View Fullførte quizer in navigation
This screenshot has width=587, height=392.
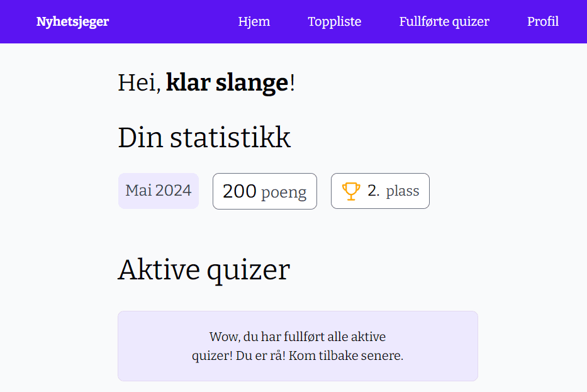444,21
